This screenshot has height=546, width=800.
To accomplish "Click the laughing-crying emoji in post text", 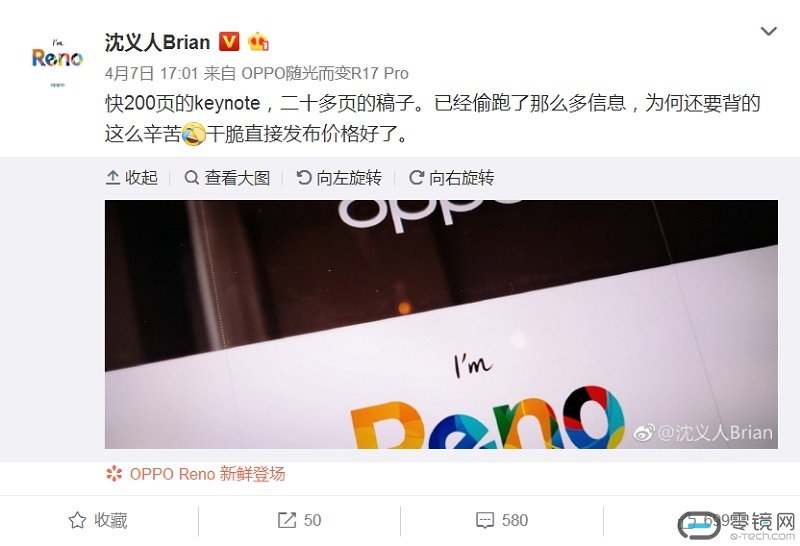I will (x=193, y=134).
